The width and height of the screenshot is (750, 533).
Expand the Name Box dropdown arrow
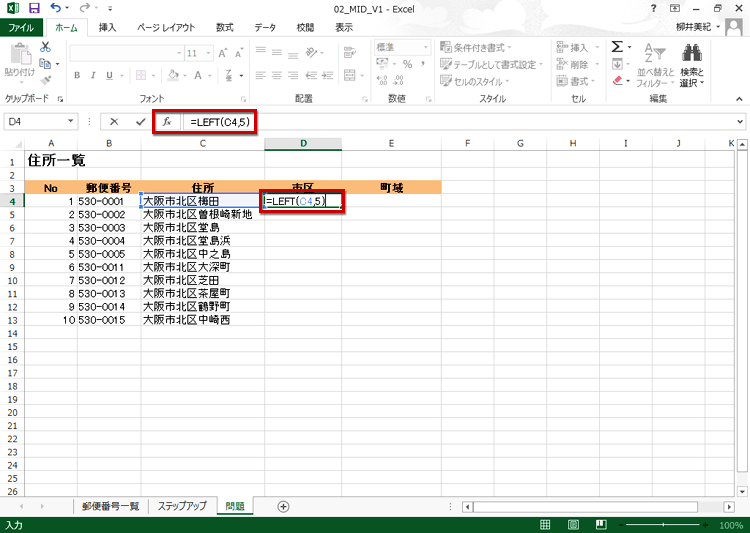[70, 122]
